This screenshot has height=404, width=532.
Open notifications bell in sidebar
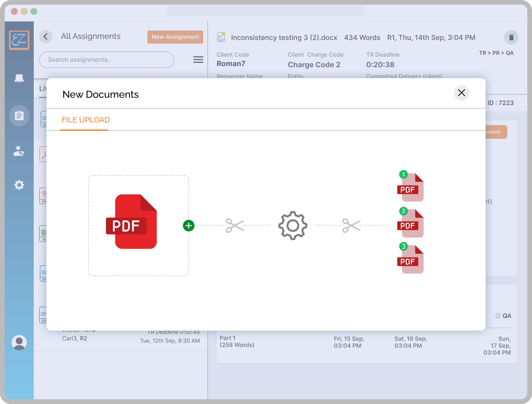coord(19,78)
